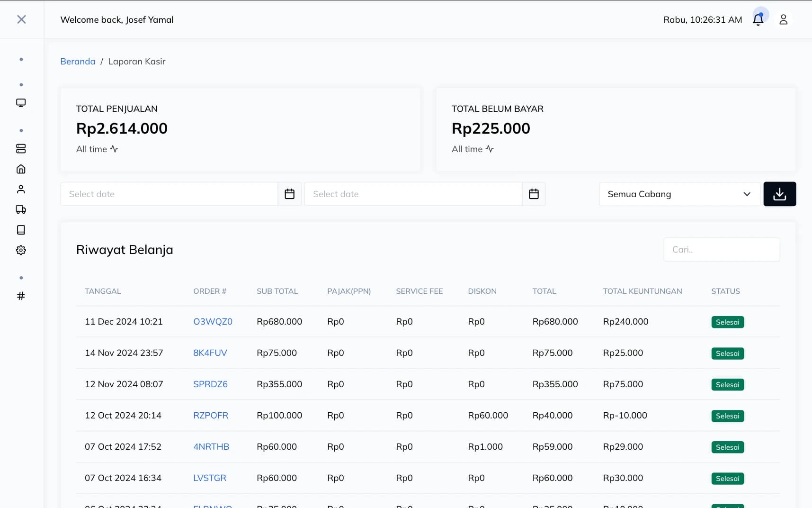The height and width of the screenshot is (508, 812).
Task: Open the truck delivery sidebar icon
Action: click(x=21, y=209)
